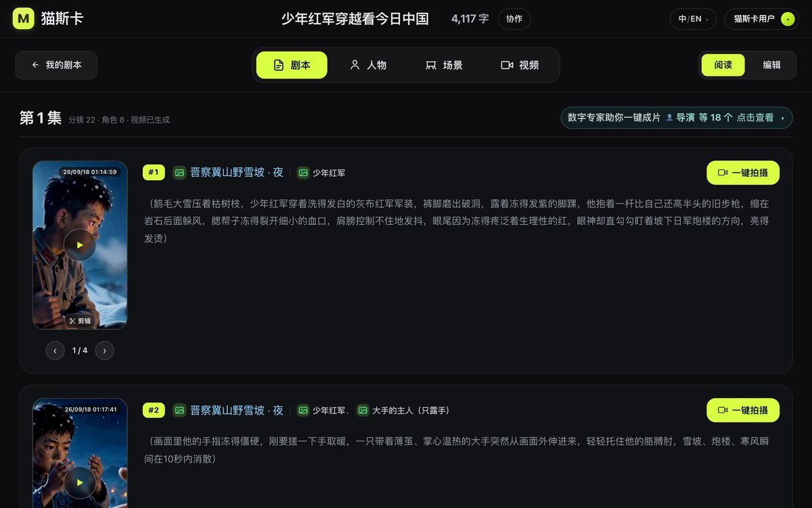The width and height of the screenshot is (812, 508).
Task: Click the back arrow icon beside 我的剧本
Action: point(36,65)
